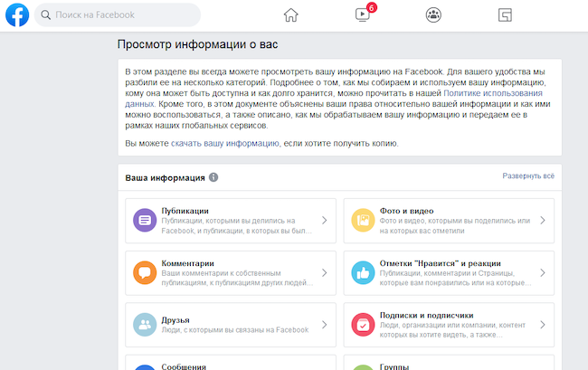
Task: Expand the Комментарии chevron
Action: [x=325, y=272]
